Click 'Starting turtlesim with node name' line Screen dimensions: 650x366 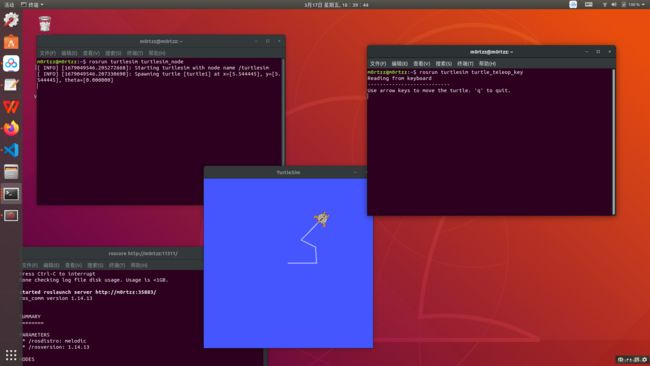(153, 68)
